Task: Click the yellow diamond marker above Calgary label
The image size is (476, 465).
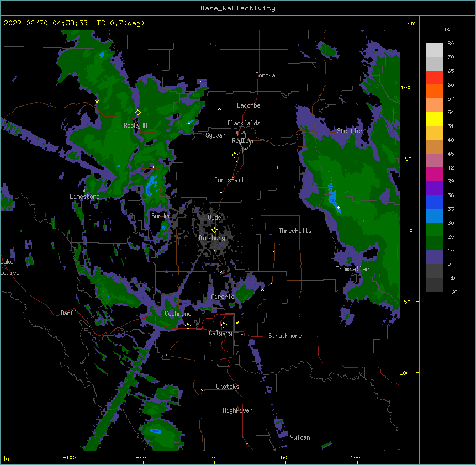Action: [x=224, y=325]
